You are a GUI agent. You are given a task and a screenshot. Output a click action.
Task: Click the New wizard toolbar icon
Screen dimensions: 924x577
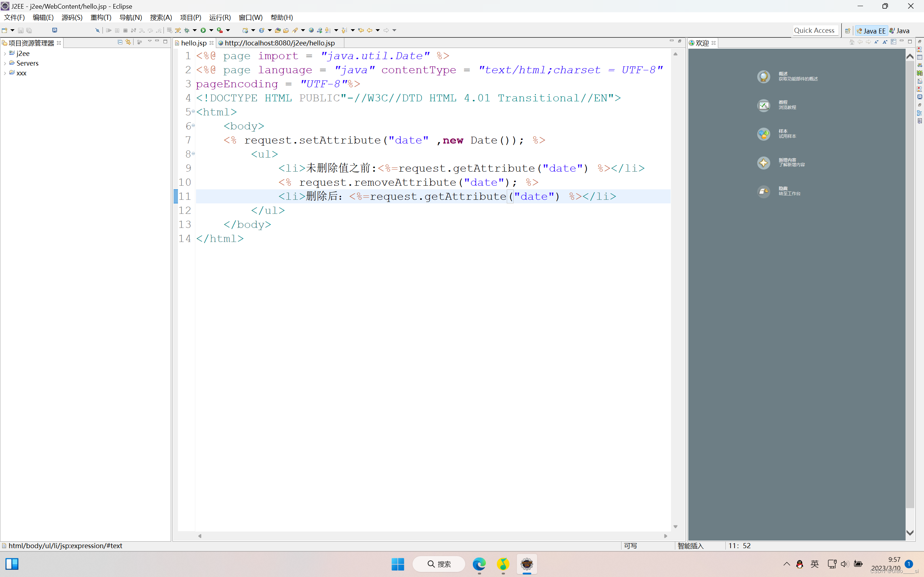[5, 30]
